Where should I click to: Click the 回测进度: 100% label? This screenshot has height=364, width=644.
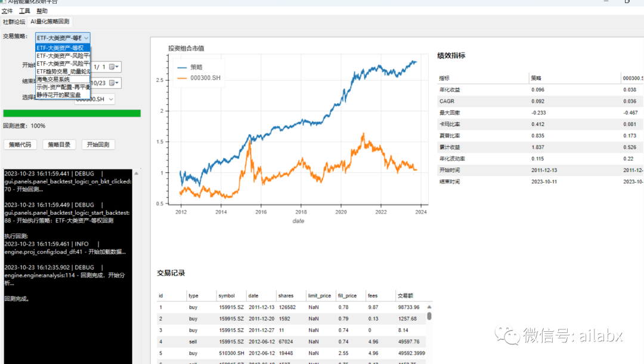pyautogui.click(x=24, y=126)
